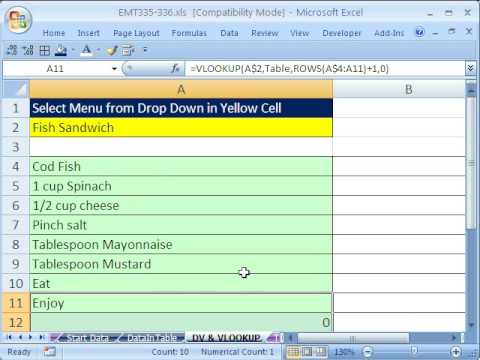Open the Page Layout ribbon tab
480x360 pixels.
[x=136, y=33]
